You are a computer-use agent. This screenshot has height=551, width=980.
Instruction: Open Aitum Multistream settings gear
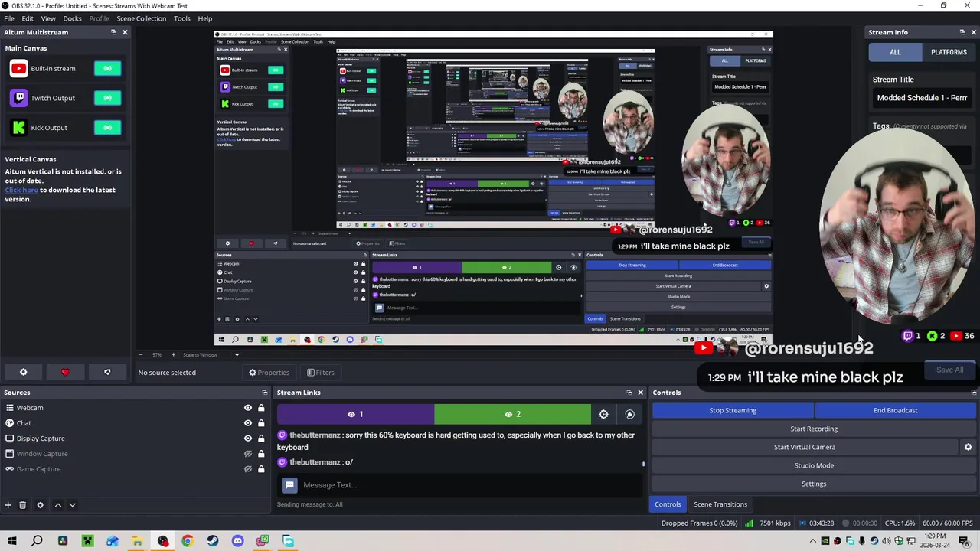coord(23,372)
